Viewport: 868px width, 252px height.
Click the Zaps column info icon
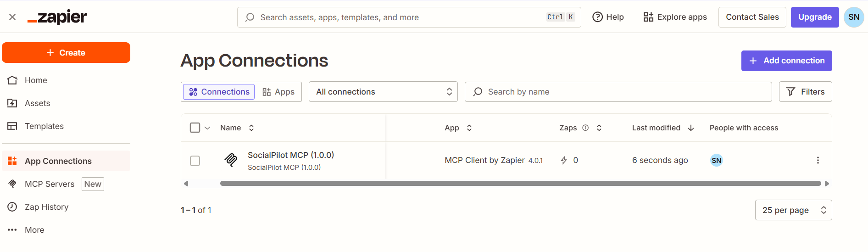585,128
